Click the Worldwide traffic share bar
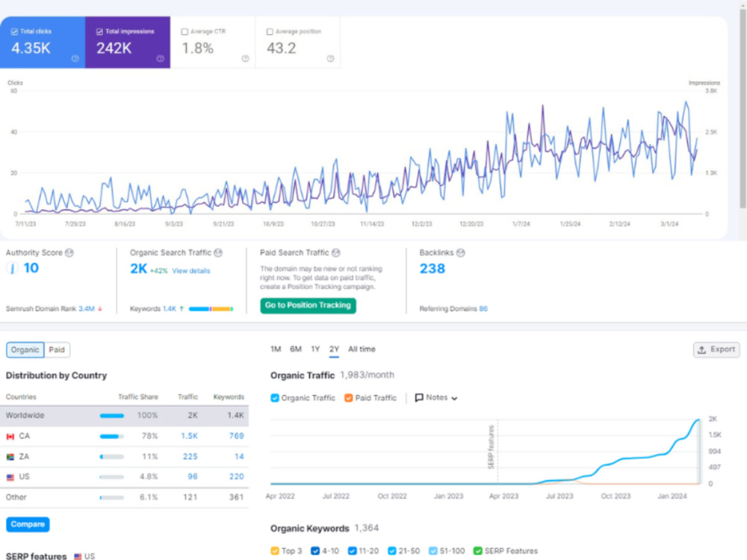The image size is (747, 560). [x=112, y=416]
